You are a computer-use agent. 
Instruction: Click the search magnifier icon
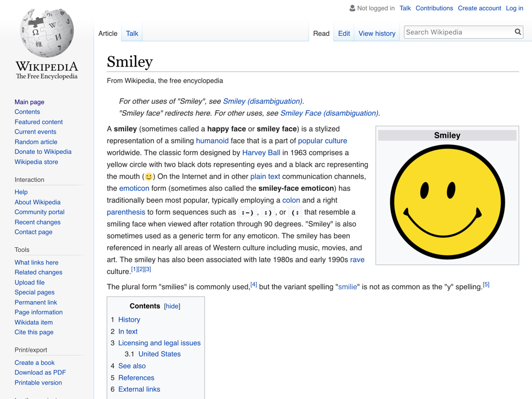click(518, 32)
